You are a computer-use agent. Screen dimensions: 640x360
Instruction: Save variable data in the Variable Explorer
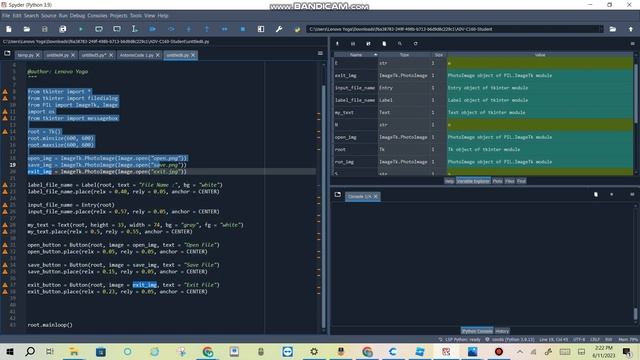click(353, 44)
